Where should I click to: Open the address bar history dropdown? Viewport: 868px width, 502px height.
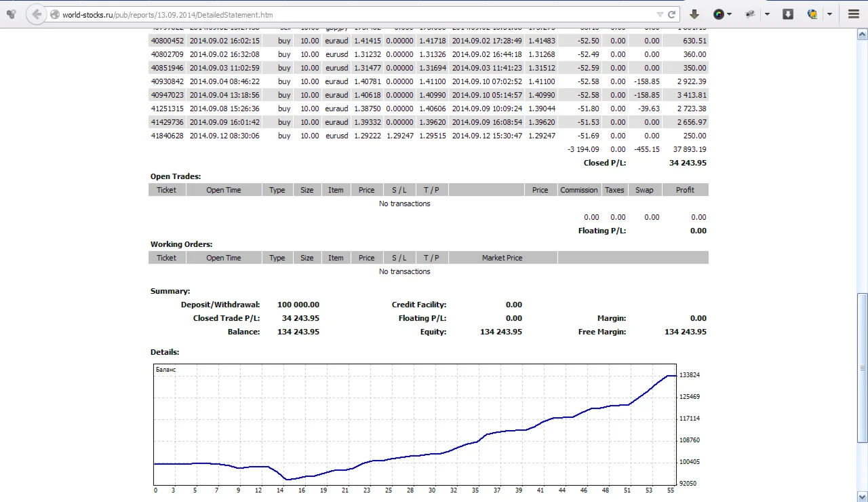(x=660, y=14)
